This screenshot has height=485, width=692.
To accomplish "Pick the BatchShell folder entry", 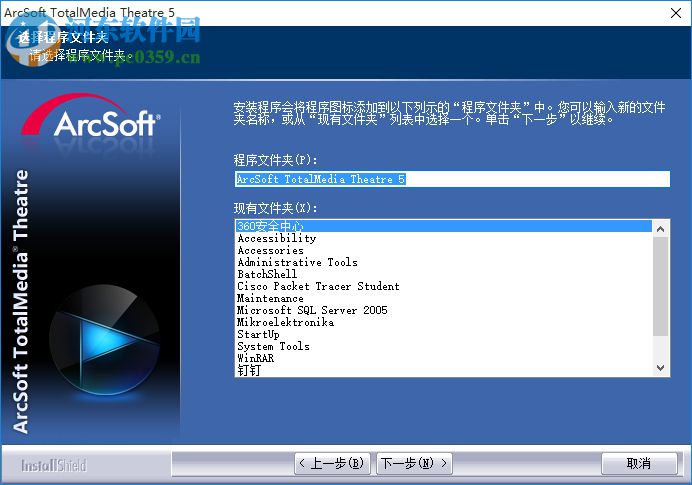I will (x=444, y=274).
